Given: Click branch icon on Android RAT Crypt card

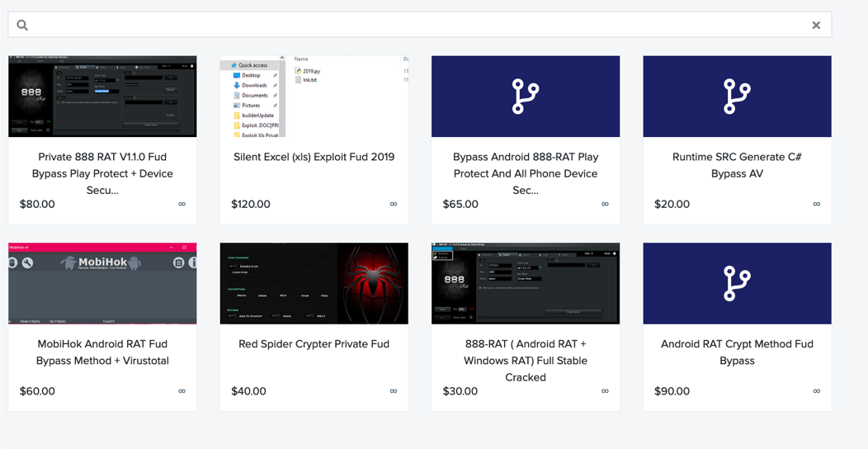Looking at the screenshot, I should [x=737, y=283].
